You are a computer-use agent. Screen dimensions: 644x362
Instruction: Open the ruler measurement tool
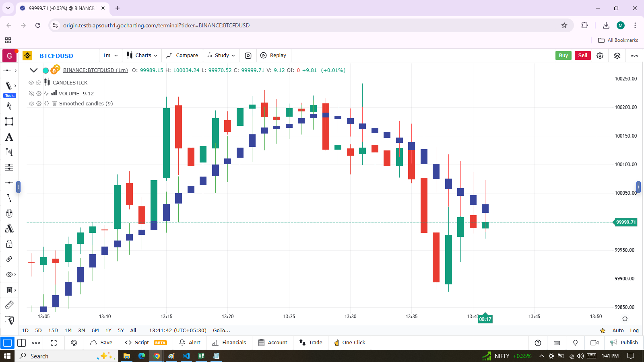pyautogui.click(x=9, y=305)
